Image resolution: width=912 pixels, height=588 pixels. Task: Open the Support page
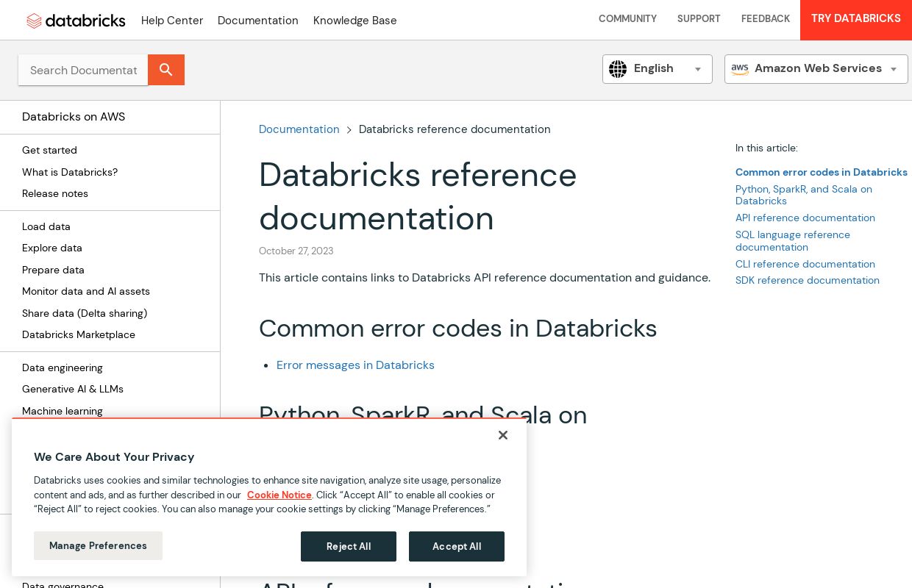699,19
